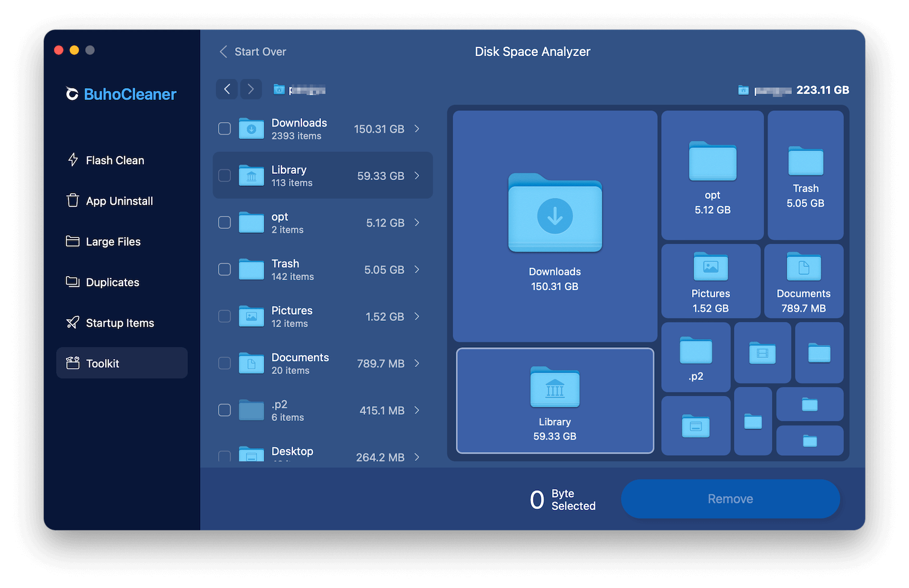Select the Downloads tile in treemap
Screen dimensions: 909x588
click(555, 226)
